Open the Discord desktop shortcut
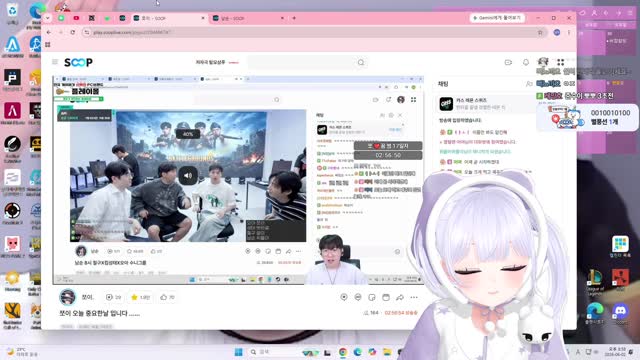This screenshot has height=360, width=640. [620, 314]
